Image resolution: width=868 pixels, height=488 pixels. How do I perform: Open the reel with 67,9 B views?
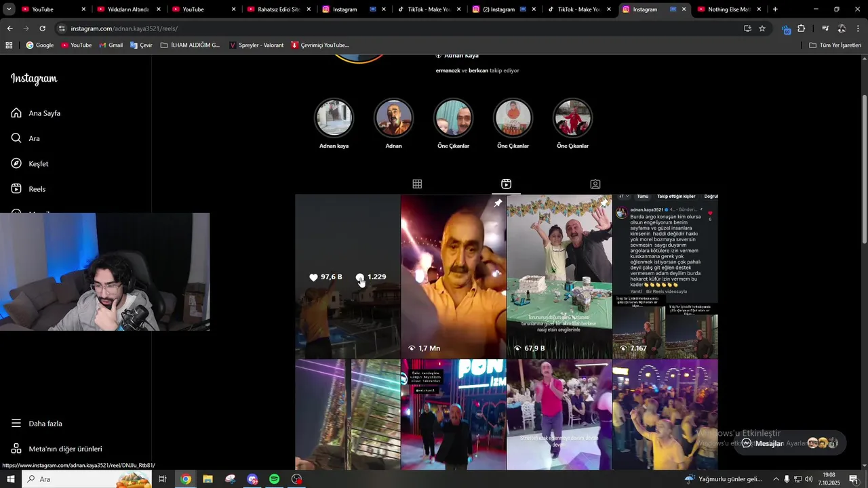point(559,277)
